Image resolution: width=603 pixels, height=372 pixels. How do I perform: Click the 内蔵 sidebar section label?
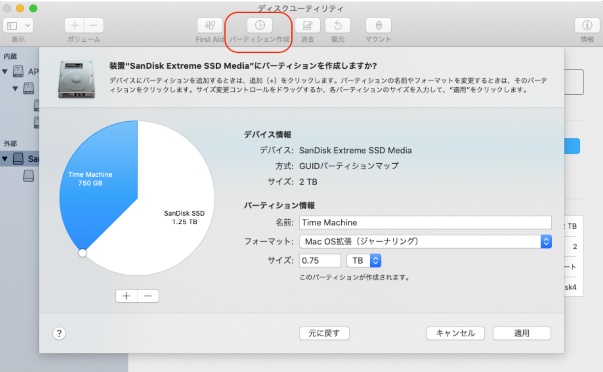(10, 56)
